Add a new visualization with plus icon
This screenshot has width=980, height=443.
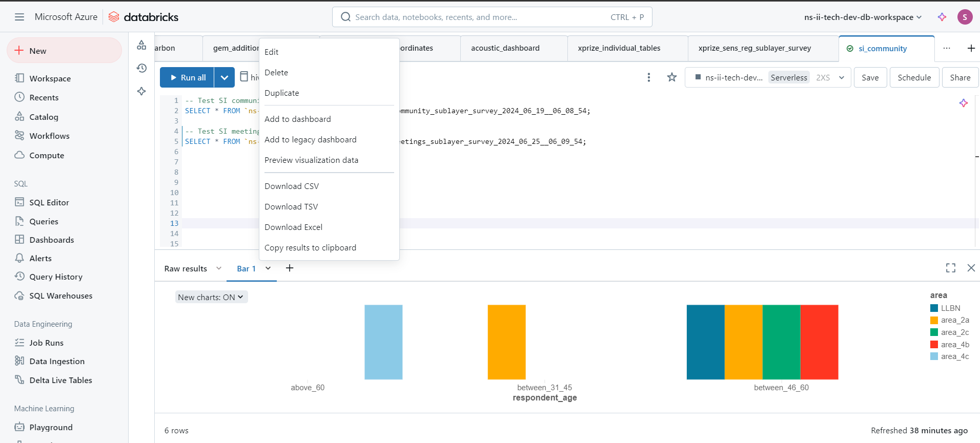click(x=290, y=268)
